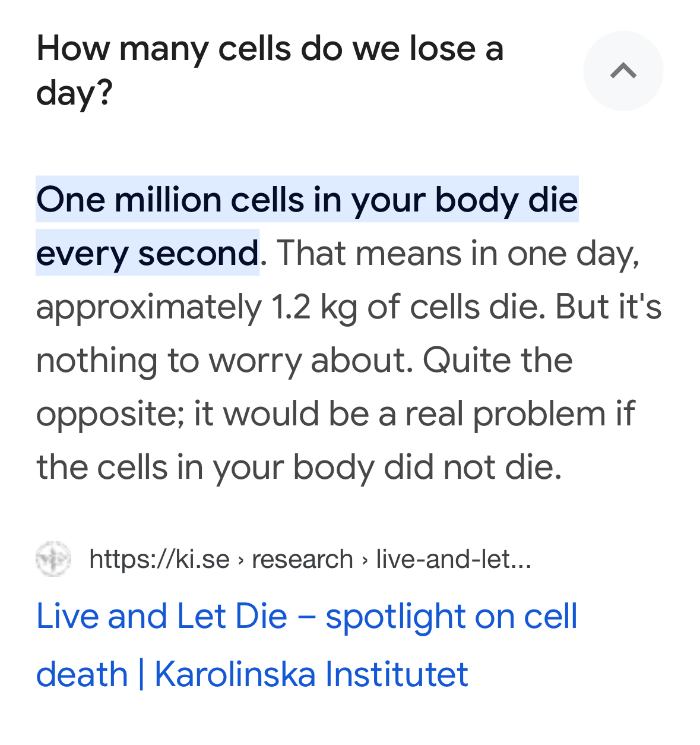Image resolution: width=700 pixels, height=745 pixels.
Task: Click the text "it would be a real problem if"
Action: click(414, 413)
